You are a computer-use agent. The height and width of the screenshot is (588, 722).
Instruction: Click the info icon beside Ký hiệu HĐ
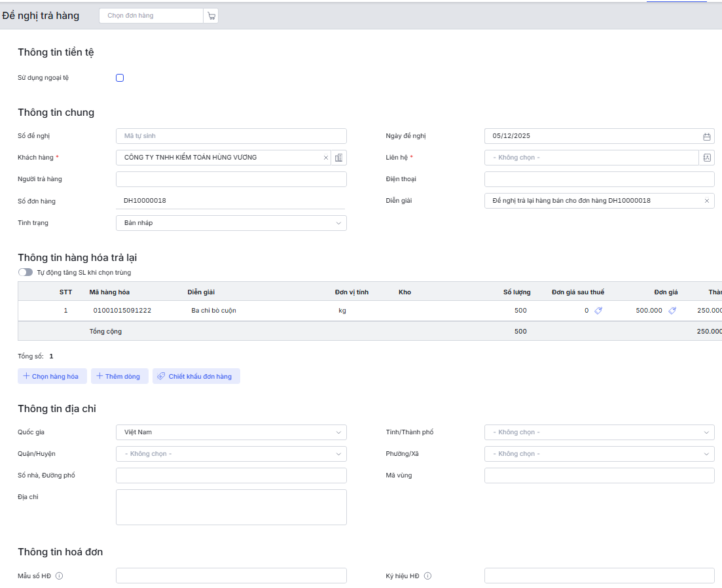[427, 576]
